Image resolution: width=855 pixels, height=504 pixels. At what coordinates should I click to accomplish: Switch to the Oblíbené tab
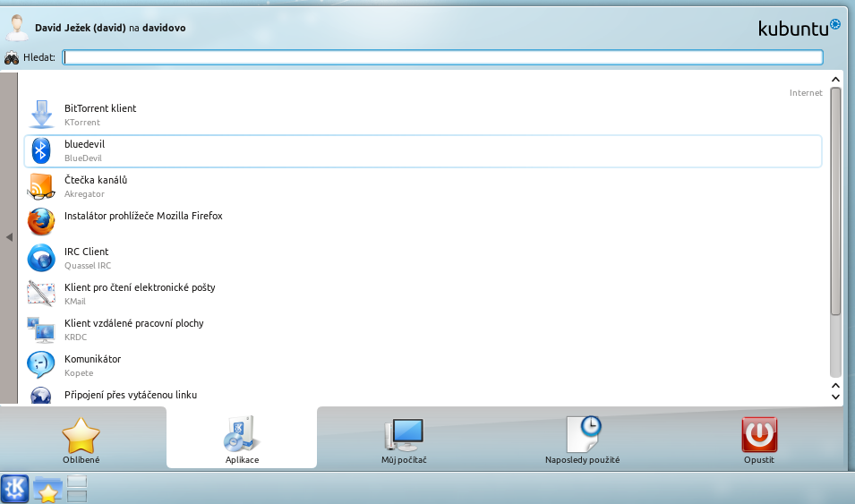pyautogui.click(x=81, y=440)
